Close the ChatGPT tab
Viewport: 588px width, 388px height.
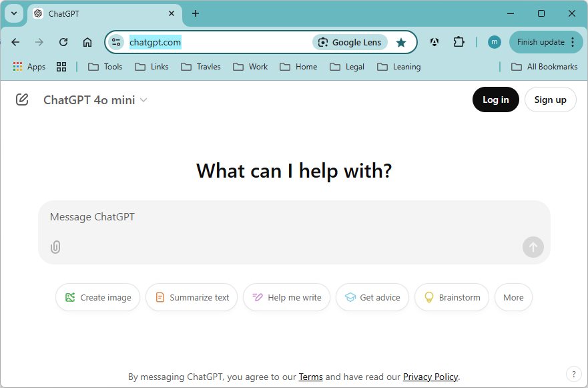coord(172,13)
